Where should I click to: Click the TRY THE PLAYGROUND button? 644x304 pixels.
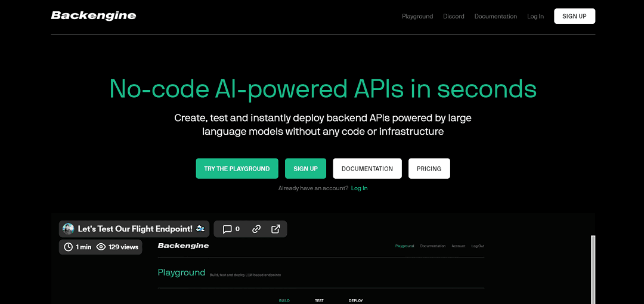coord(237,169)
